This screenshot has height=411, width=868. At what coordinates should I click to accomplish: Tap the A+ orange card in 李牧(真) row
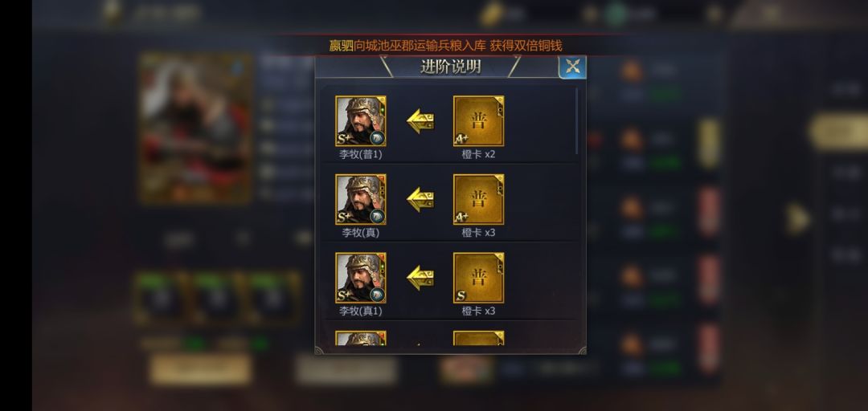(x=478, y=199)
